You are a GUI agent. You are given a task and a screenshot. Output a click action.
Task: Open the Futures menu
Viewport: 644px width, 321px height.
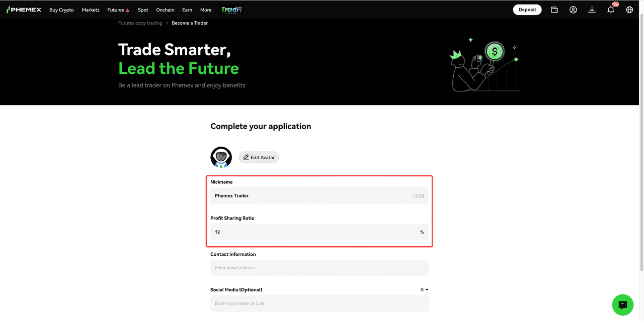(118, 10)
